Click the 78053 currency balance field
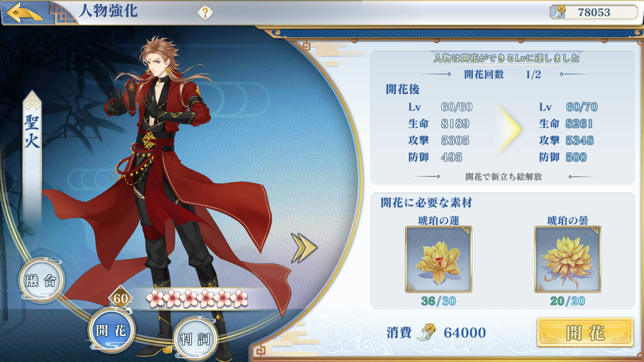The image size is (644, 362). click(x=594, y=13)
